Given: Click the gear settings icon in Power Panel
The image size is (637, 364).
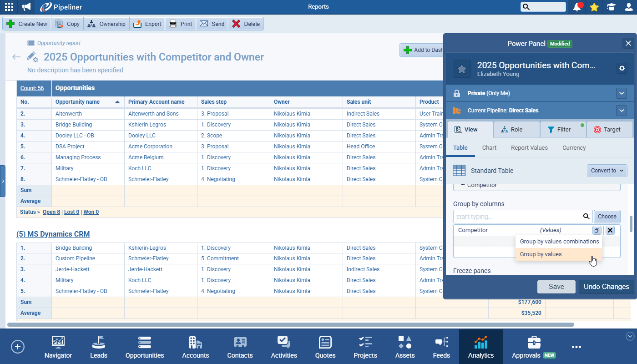Looking at the screenshot, I should point(622,68).
